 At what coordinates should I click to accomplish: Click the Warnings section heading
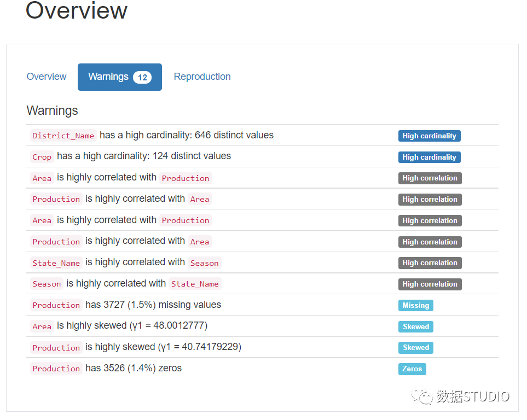(x=52, y=110)
